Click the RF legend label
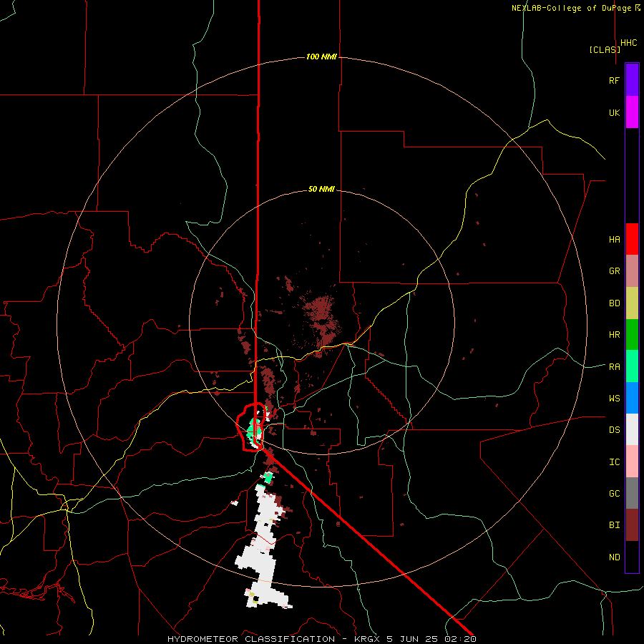The height and width of the screenshot is (644, 644). [x=614, y=80]
